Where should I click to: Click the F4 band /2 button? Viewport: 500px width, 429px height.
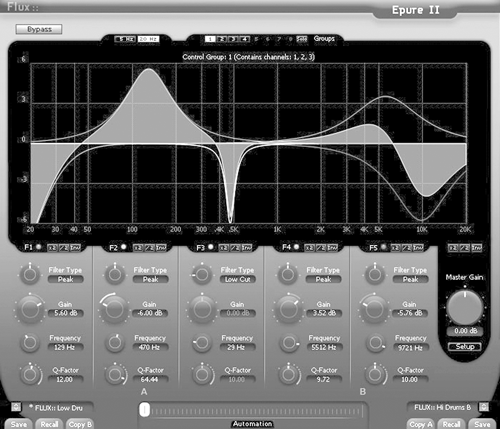tap(321, 248)
